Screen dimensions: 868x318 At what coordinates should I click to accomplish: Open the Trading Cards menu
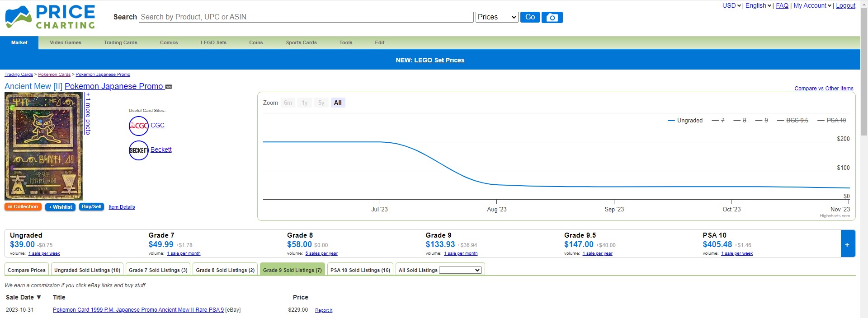pyautogui.click(x=120, y=42)
